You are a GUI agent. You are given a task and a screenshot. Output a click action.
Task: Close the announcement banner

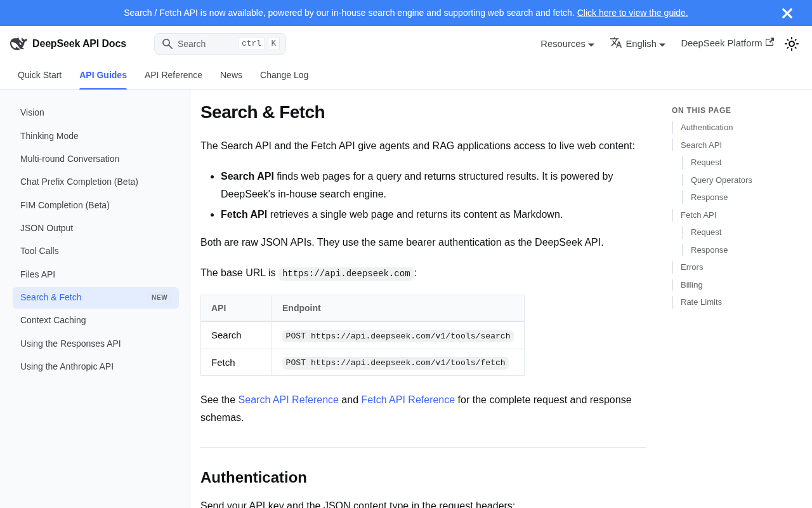[x=787, y=13]
